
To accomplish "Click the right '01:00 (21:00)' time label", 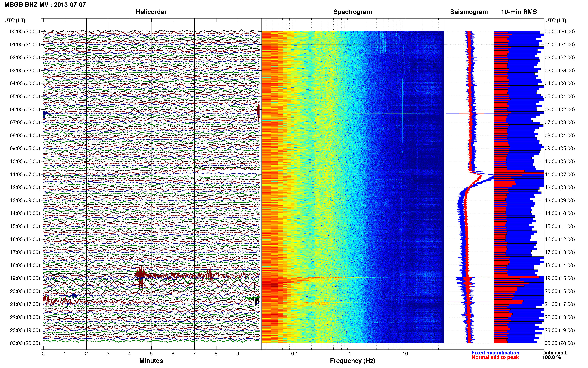I will pos(560,45).
